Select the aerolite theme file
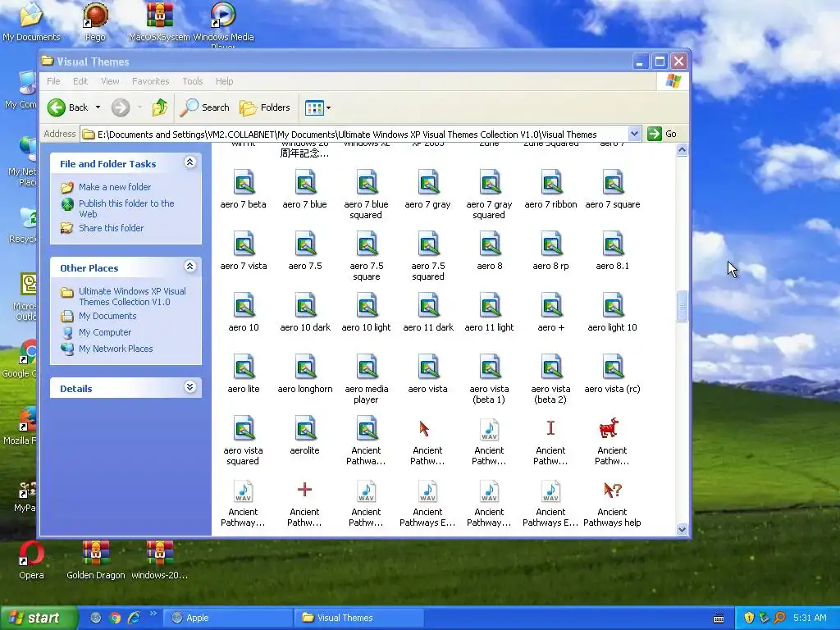Viewport: 840px width, 630px height. coord(305,436)
